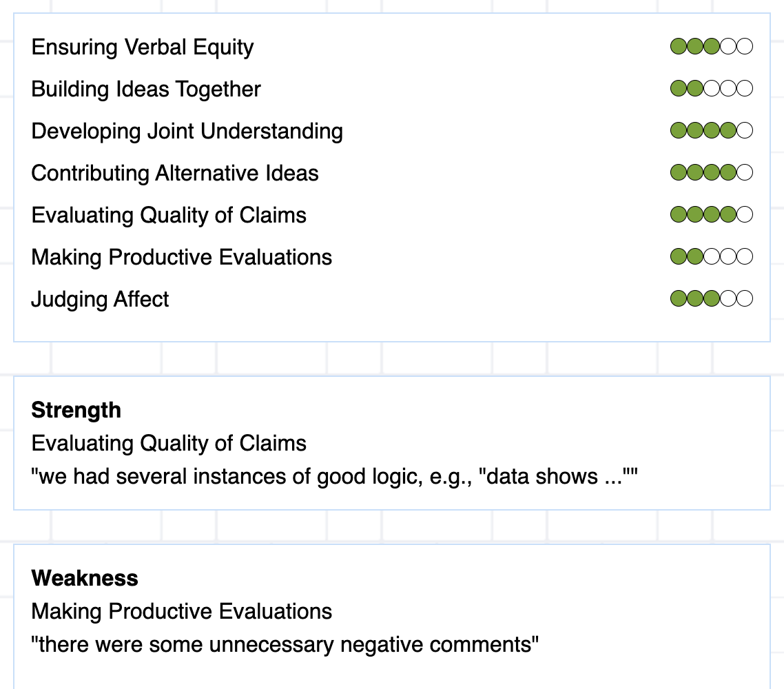Select the last empty dot for Evaluating Quality of Claims
Image resolution: width=784 pixels, height=689 pixels.
pos(745,214)
